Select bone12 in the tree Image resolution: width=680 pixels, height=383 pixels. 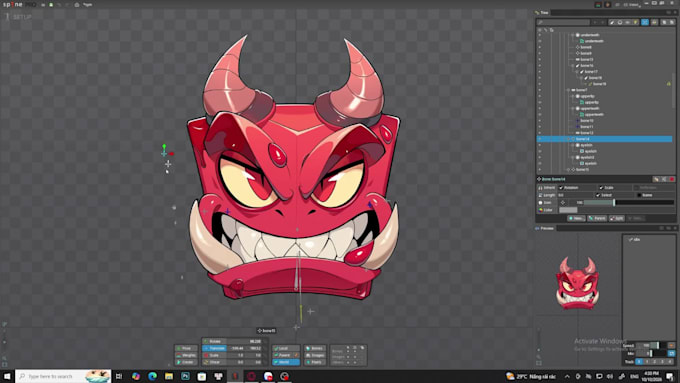(587, 133)
